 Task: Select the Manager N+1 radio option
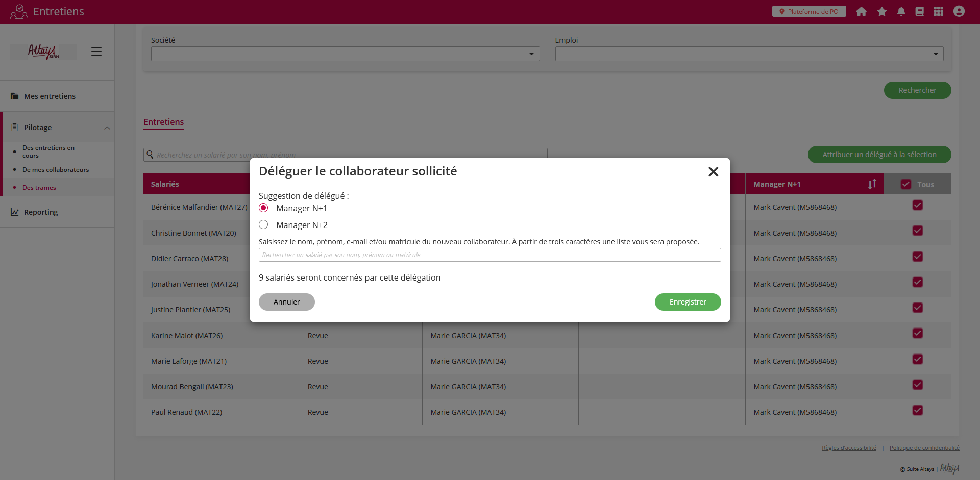click(263, 208)
